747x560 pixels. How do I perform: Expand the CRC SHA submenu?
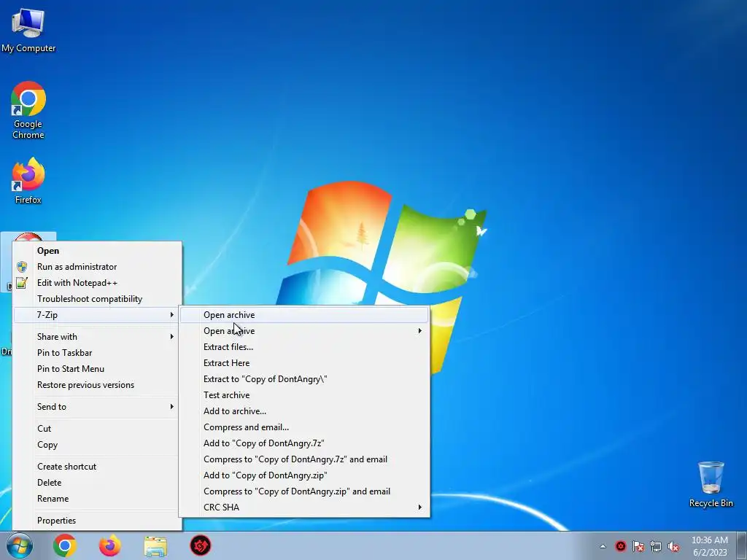point(304,507)
